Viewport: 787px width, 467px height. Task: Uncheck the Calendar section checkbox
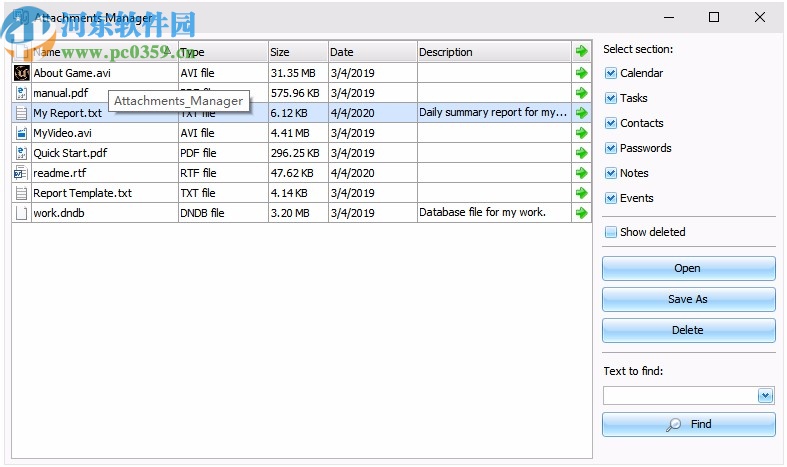(x=610, y=73)
